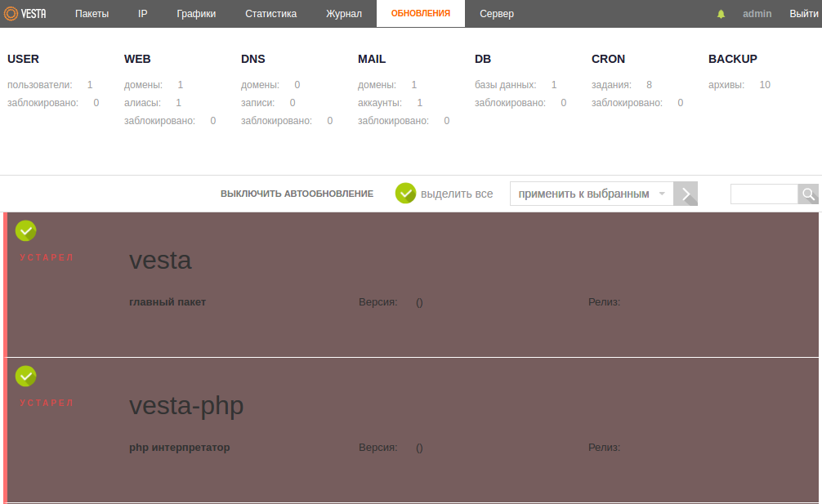Open the WEB section heading
This screenshot has height=504, width=822.
(x=137, y=59)
